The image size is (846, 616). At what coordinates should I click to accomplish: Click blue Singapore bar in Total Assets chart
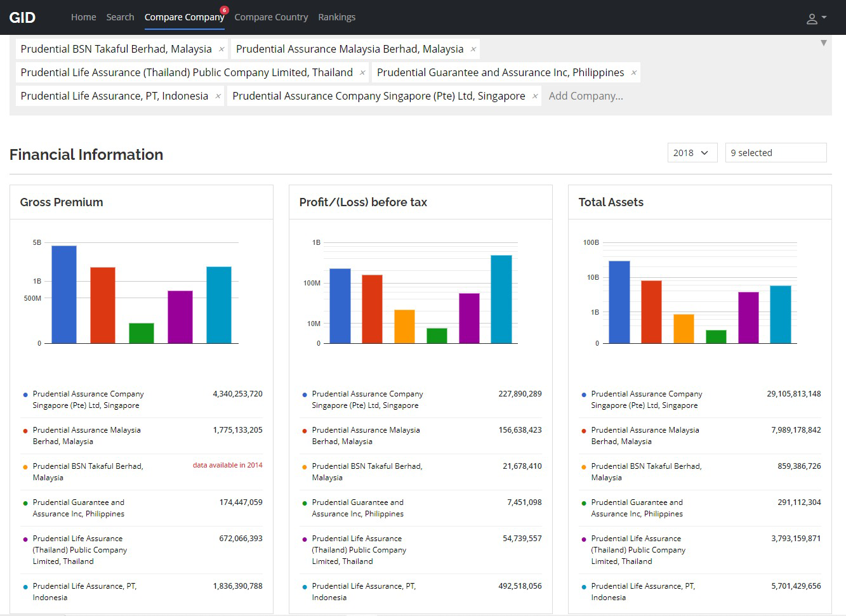pos(619,302)
